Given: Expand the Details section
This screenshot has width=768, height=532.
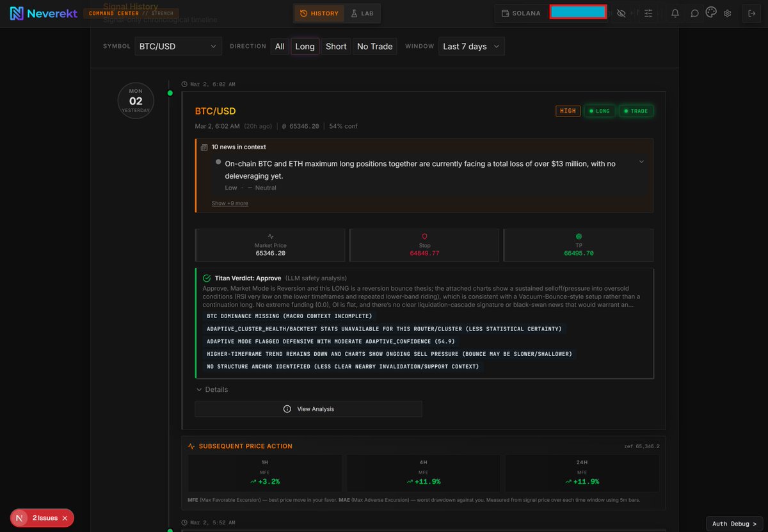Looking at the screenshot, I should [x=212, y=389].
